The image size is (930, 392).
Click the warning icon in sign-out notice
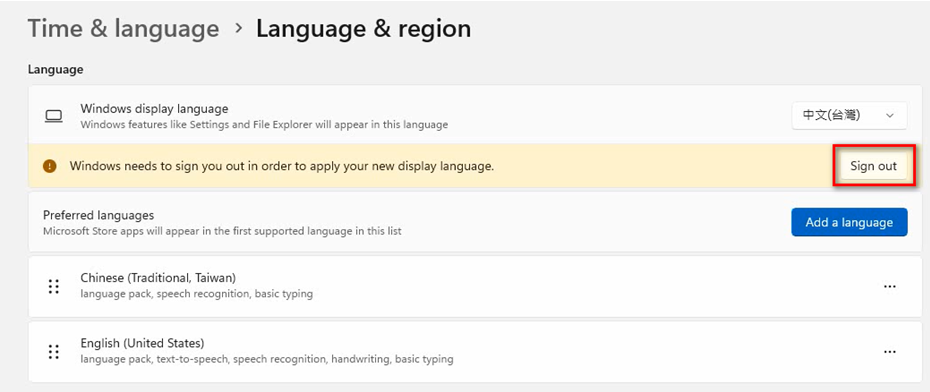(49, 167)
